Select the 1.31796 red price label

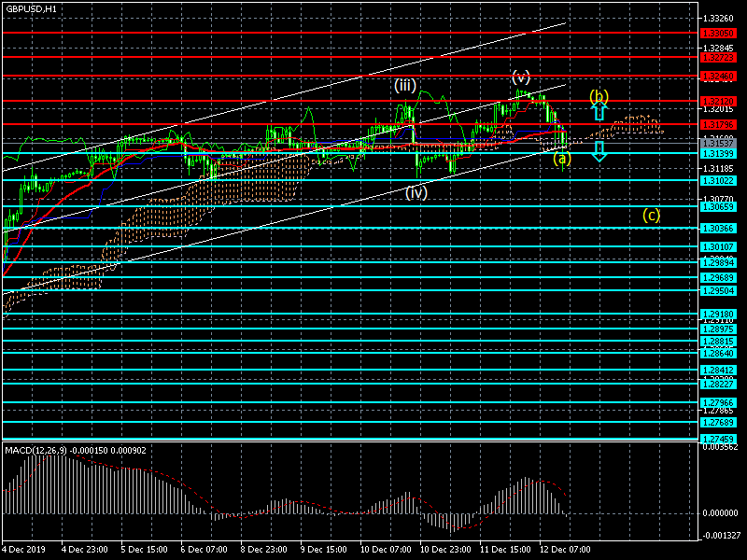tap(718, 124)
